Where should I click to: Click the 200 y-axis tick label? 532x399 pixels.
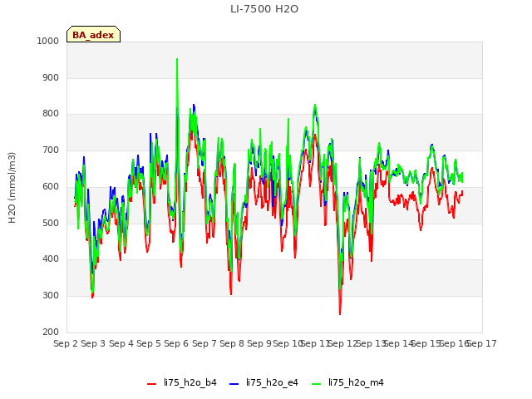coord(51,332)
